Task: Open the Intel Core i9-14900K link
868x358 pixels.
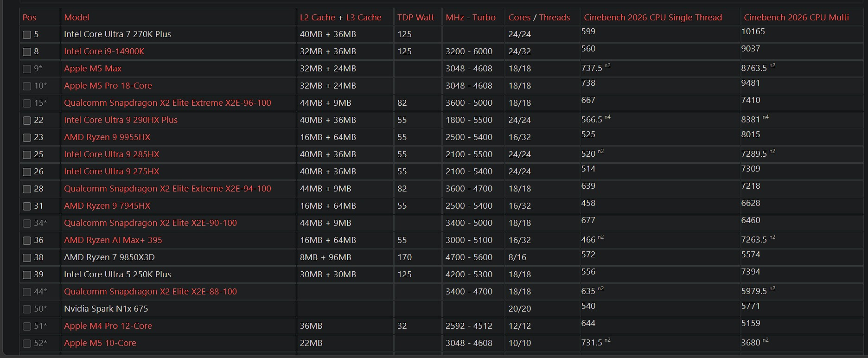Action: pos(104,51)
